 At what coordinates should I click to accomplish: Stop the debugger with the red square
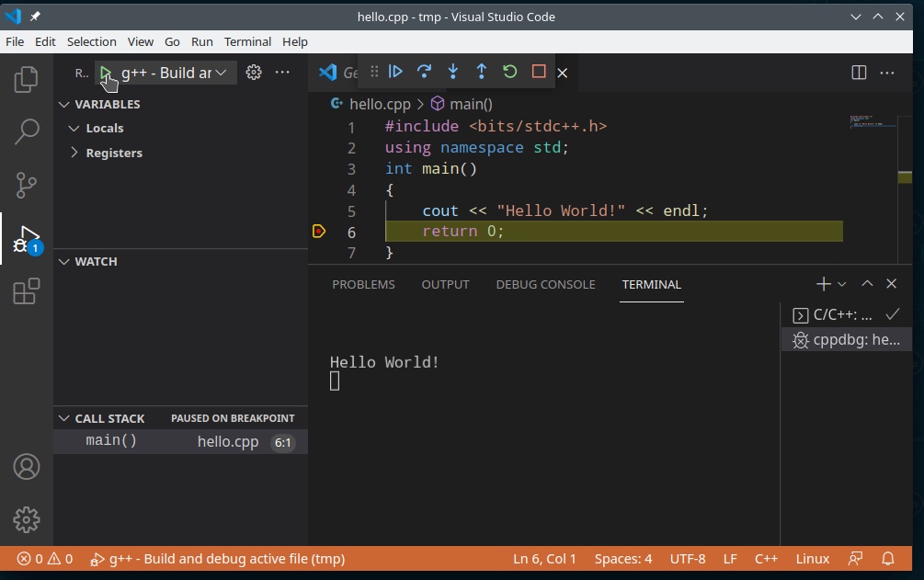point(539,72)
